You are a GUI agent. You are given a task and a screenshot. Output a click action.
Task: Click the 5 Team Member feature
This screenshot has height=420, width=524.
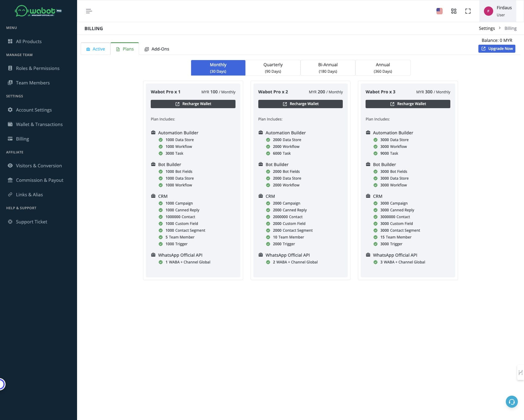point(180,237)
